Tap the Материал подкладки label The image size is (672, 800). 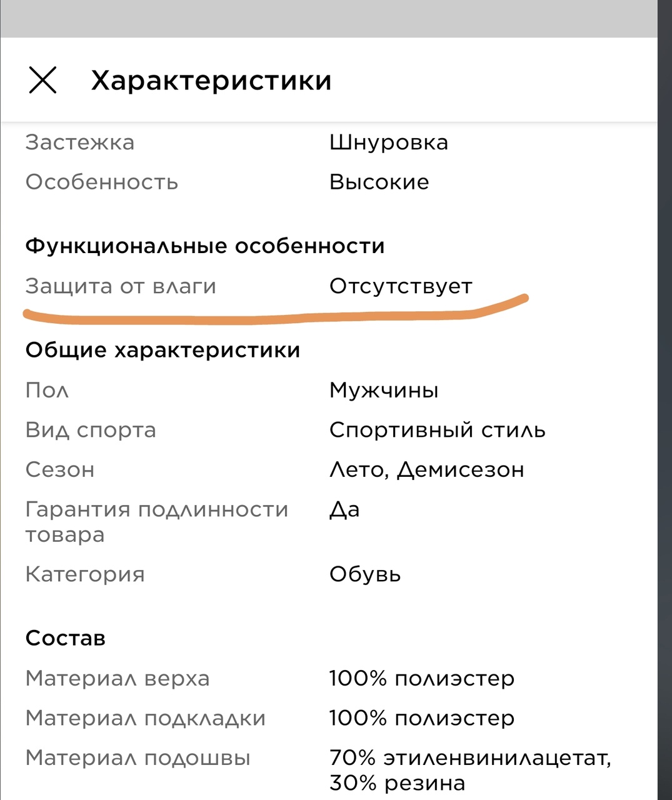click(146, 719)
